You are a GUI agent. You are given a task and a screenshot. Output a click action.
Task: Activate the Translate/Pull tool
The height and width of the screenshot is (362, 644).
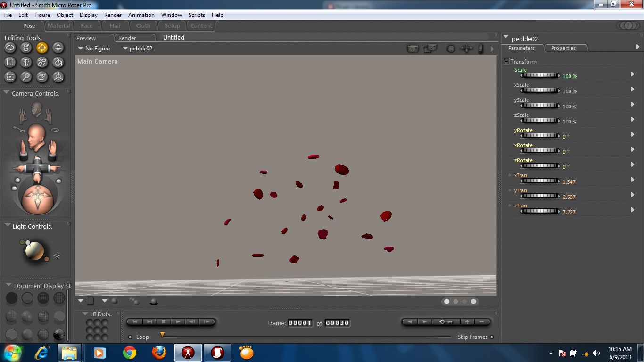coord(42,48)
